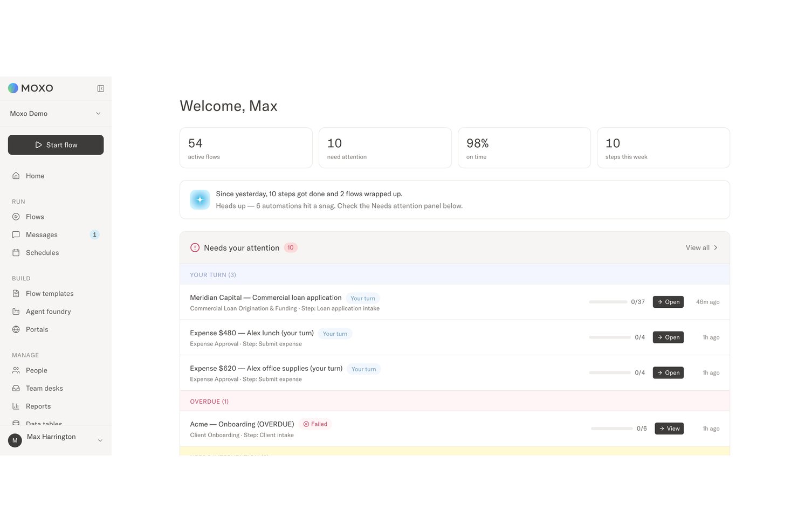
Task: Open Flows in the sidebar
Action: 56,217
